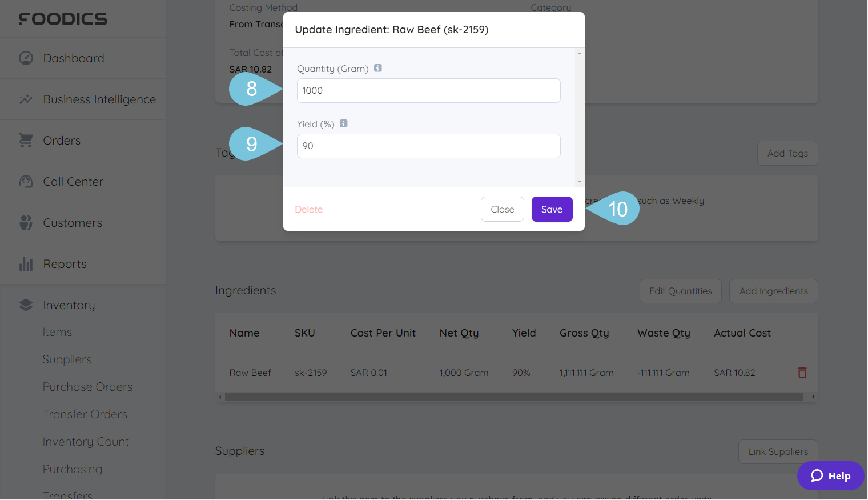Close the Update Ingredient dialog
This screenshot has height=500, width=868.
[502, 209]
